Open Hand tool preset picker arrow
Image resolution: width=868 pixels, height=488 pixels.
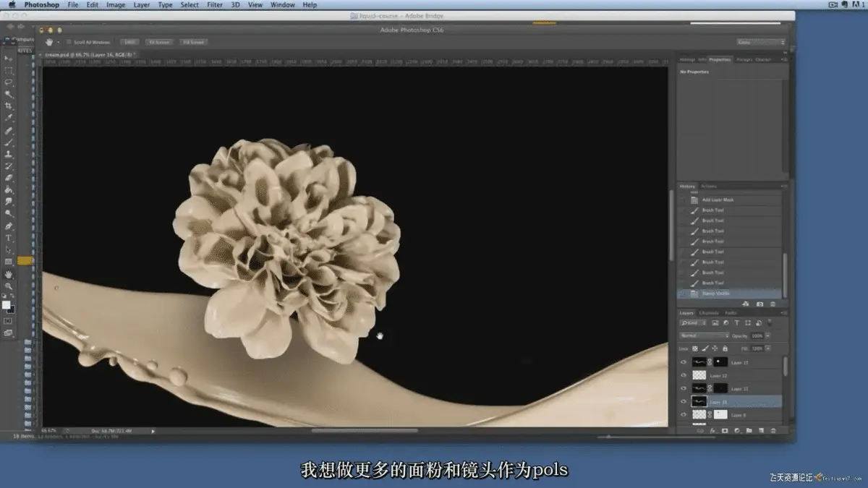point(59,42)
